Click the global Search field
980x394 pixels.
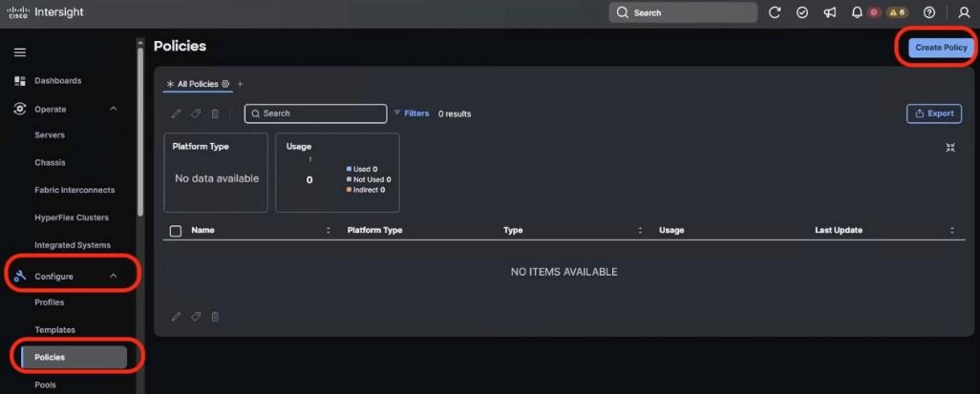point(683,12)
